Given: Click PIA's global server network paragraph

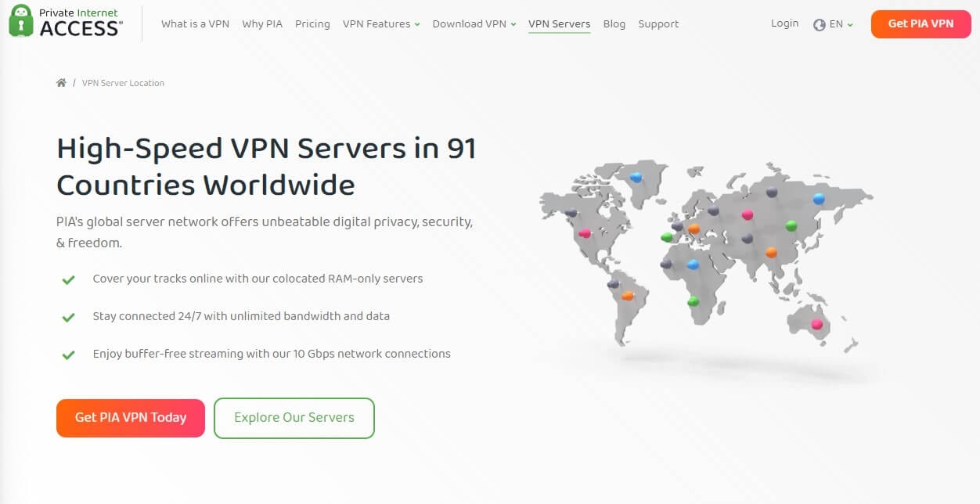Looking at the screenshot, I should pyautogui.click(x=265, y=232).
